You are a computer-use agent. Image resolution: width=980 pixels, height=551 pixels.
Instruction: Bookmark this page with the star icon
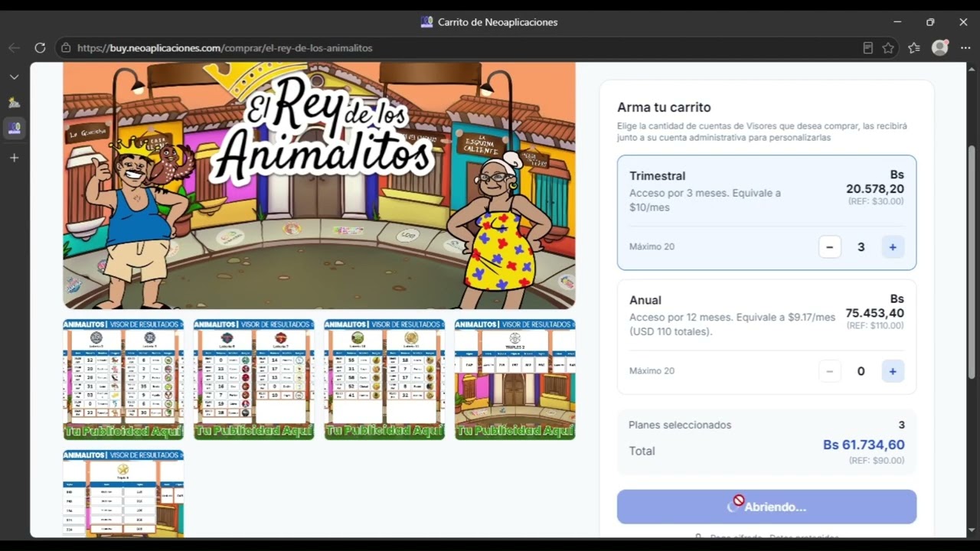coord(888,47)
